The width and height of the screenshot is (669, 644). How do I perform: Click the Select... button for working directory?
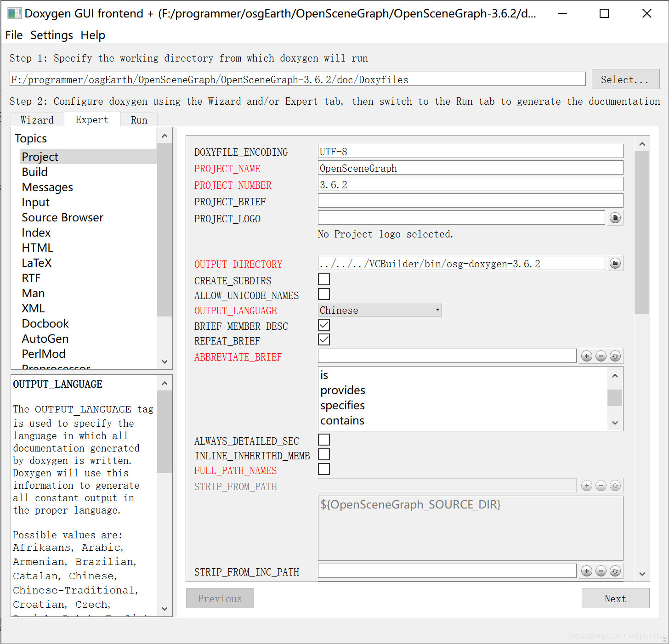click(x=625, y=79)
